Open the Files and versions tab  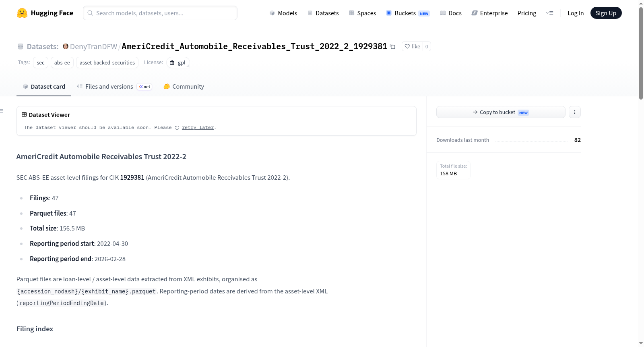(114, 87)
